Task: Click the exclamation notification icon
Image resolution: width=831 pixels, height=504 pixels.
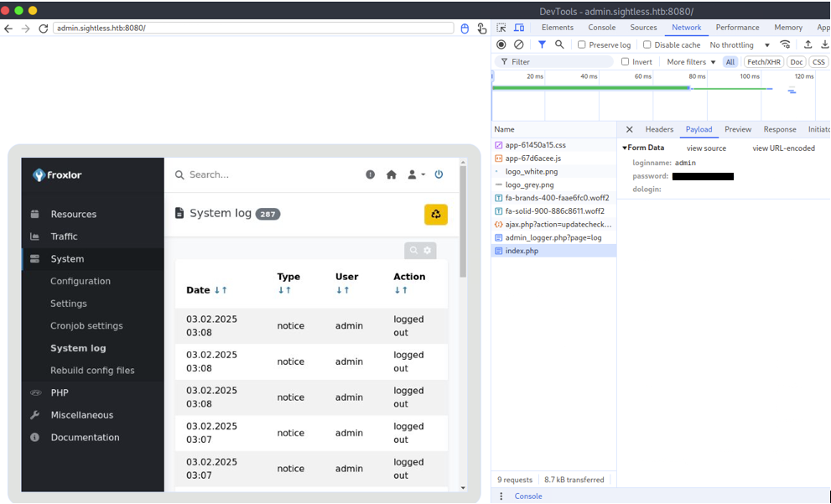Action: coord(370,174)
